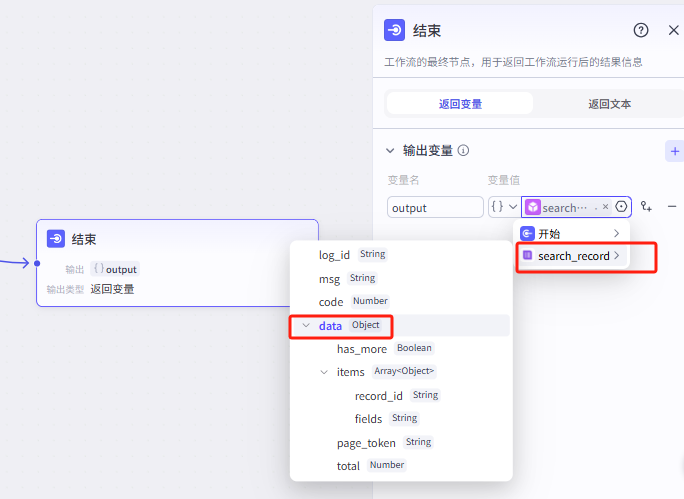
Task: Click the 变量名 column label
Action: [x=403, y=180]
